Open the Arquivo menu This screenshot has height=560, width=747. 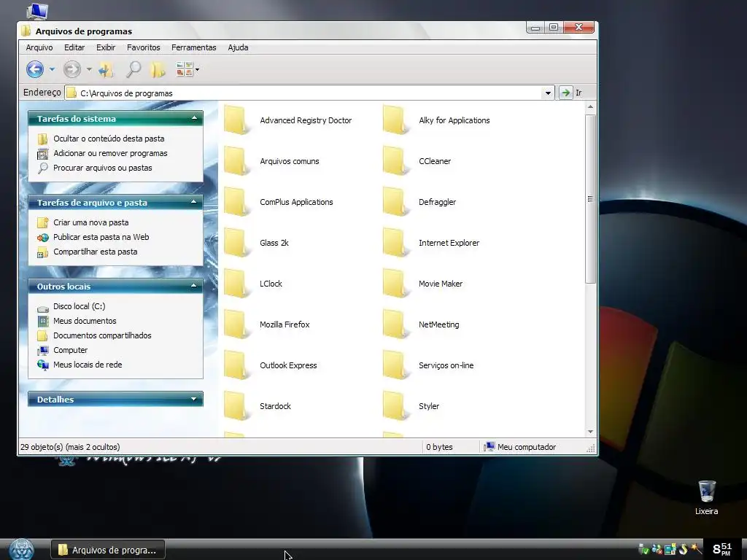coord(39,47)
